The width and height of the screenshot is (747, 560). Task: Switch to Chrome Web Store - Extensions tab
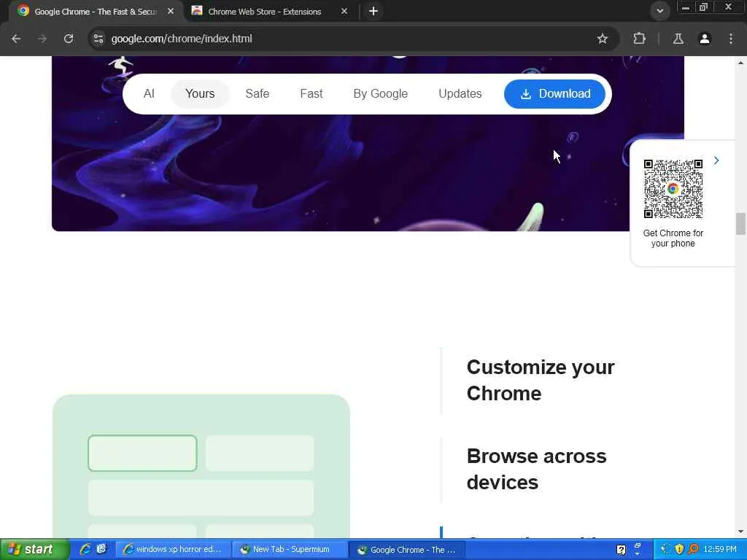265,12
